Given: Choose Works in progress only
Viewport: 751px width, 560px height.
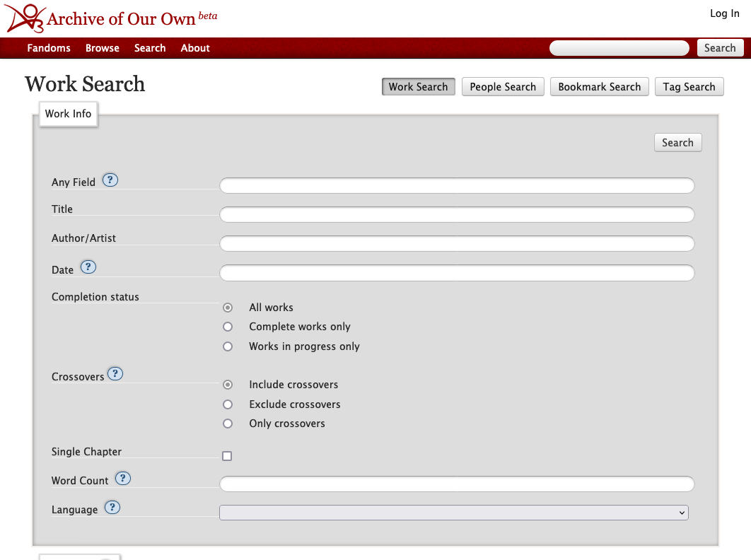Looking at the screenshot, I should pyautogui.click(x=228, y=346).
